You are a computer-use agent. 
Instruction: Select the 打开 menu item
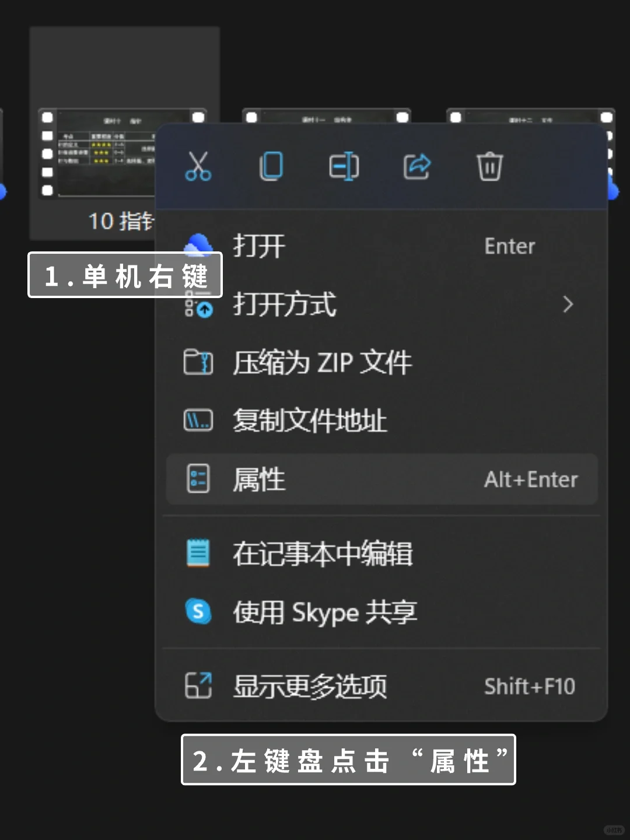[x=260, y=246]
